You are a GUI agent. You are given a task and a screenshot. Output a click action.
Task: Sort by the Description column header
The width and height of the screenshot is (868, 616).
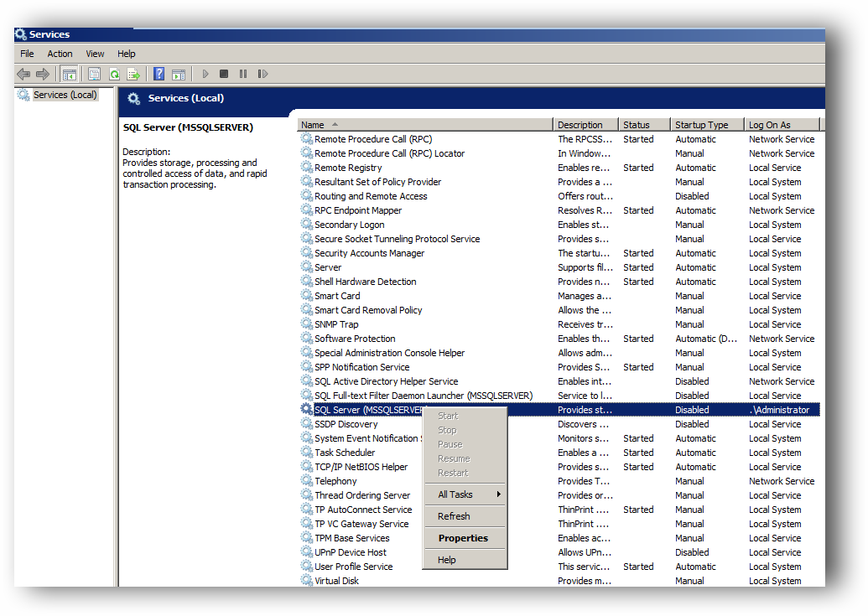tap(585, 125)
